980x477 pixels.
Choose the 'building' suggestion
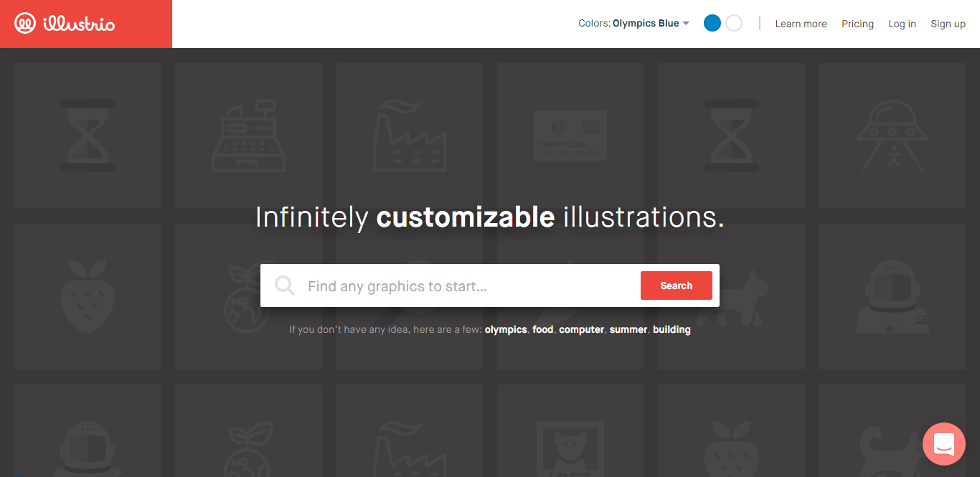[x=672, y=330]
